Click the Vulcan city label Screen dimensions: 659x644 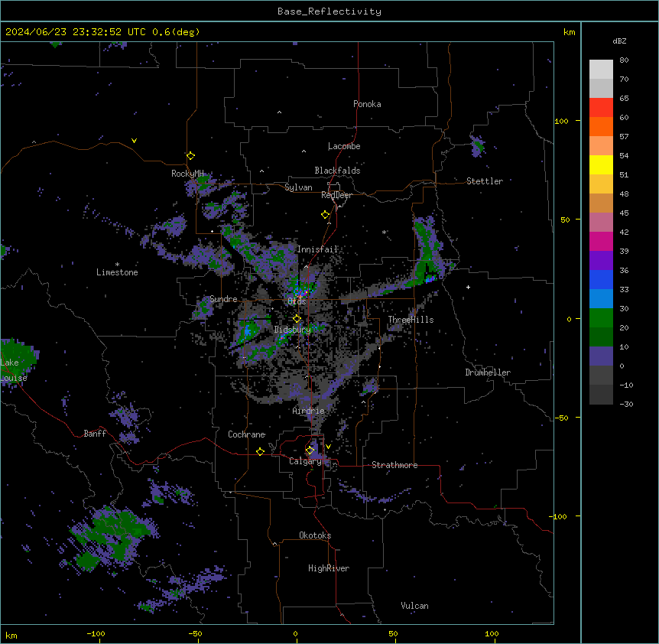coord(415,606)
